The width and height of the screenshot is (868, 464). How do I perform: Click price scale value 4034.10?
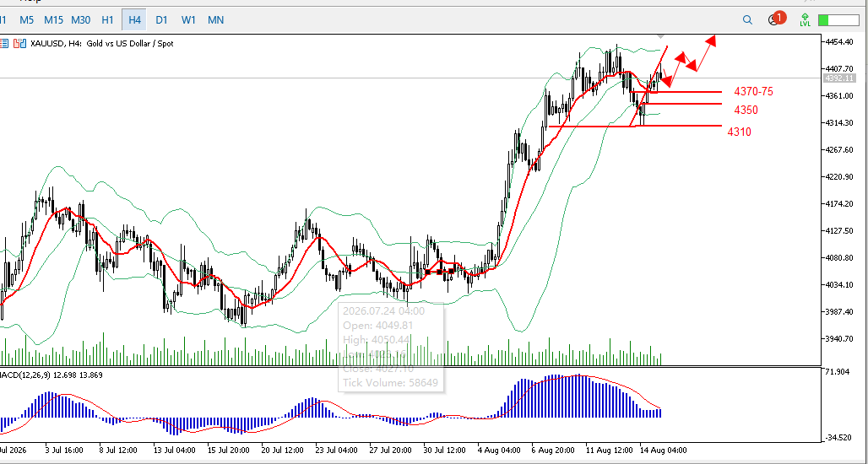coord(840,285)
